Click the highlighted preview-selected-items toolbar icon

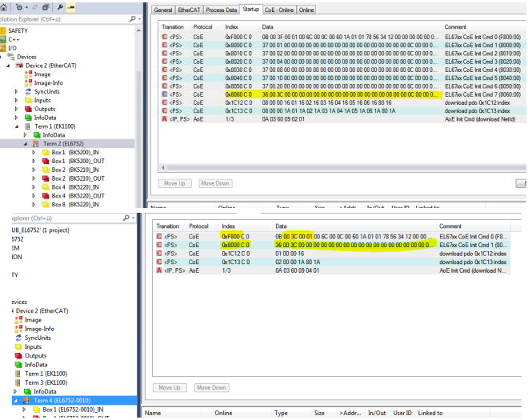70,7
